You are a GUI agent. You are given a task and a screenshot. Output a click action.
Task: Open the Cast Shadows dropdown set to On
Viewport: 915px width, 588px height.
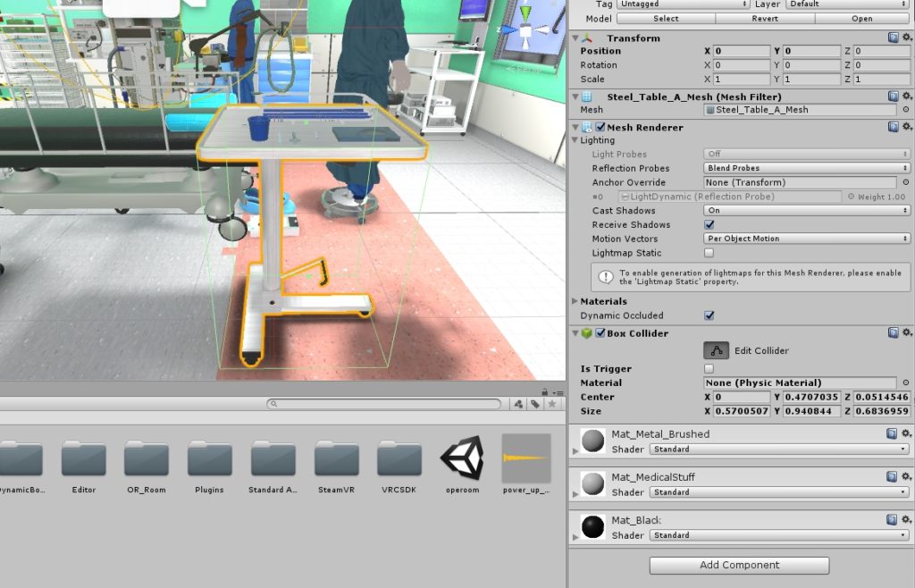804,210
